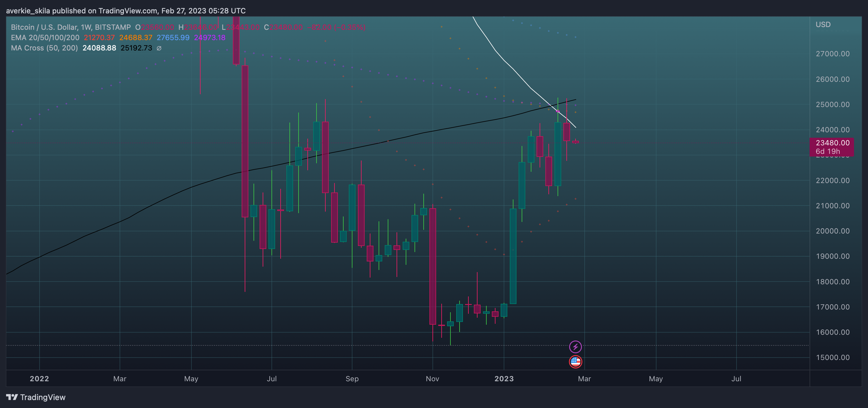Click the latest small red weekly candle
868x408 pixels.
click(x=576, y=142)
